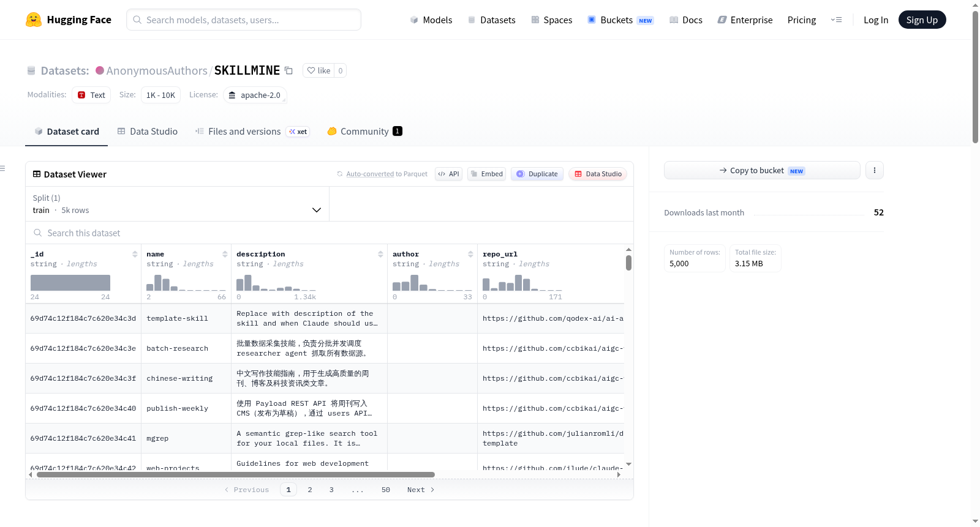Expand the left sidebar toggle icon

tap(2, 168)
